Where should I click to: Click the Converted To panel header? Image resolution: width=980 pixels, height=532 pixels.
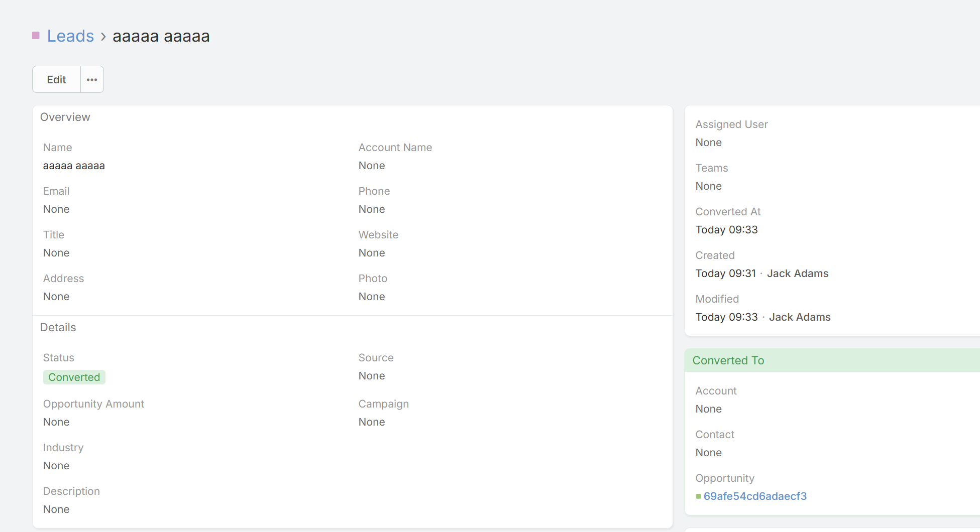pos(728,360)
